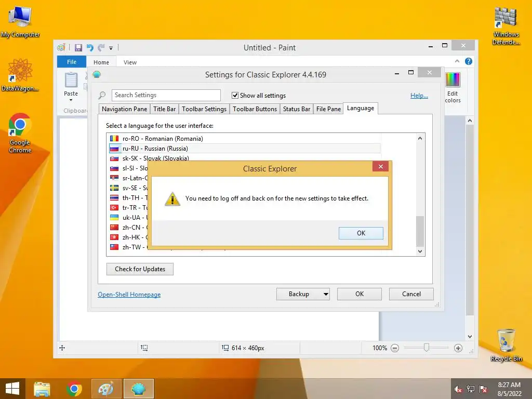Open the Open-Shell Homepage link
532x399 pixels.
(x=129, y=295)
